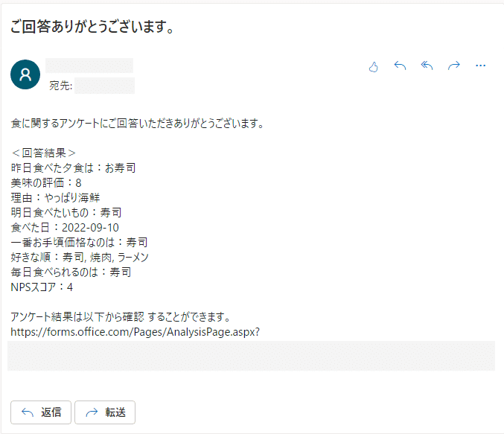Screen dimensions: 504x434
Task: Click the subject line ご回答ありがとうございます。
Action: pyautogui.click(x=93, y=29)
